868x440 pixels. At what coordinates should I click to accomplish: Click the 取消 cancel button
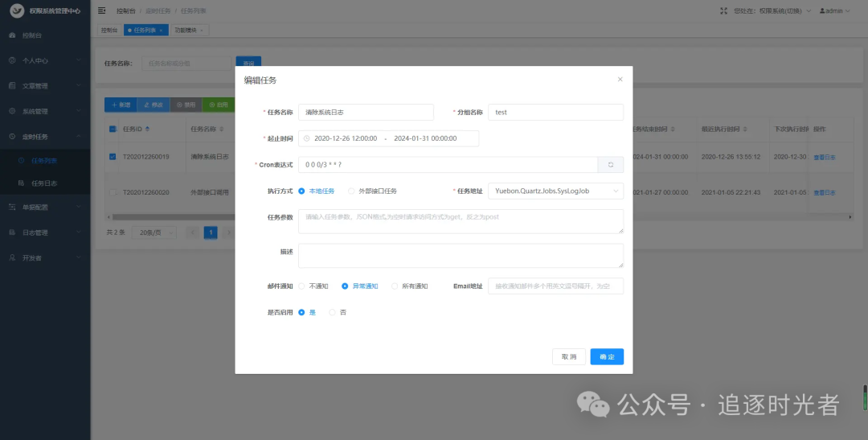tap(569, 357)
